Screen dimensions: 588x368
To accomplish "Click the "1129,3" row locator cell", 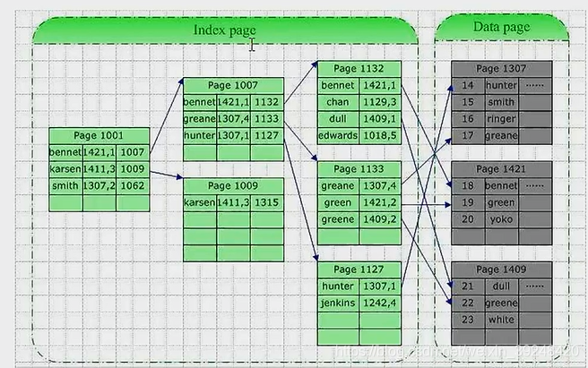I will pos(380,102).
